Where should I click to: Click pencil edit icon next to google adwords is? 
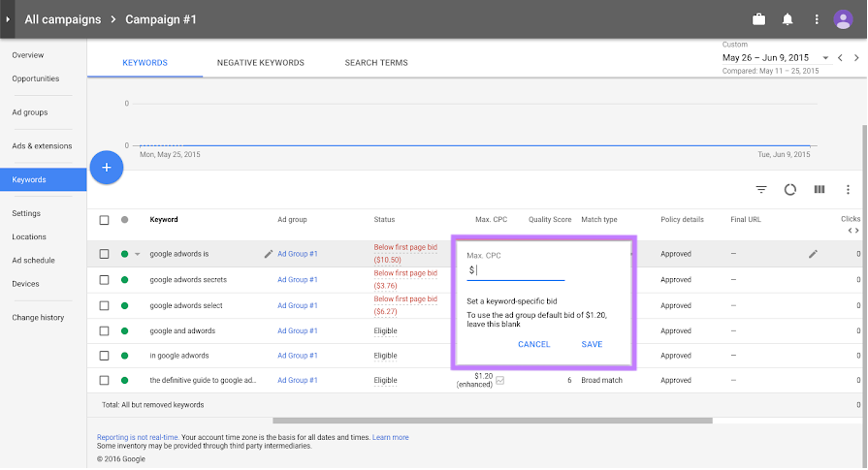269,254
